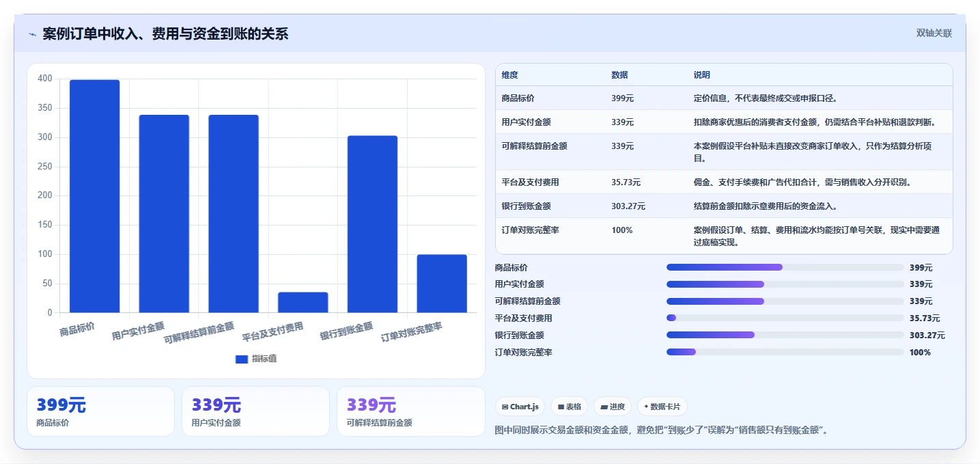Open the 399元 商品标价 data card
This screenshot has width=980, height=464.
click(x=100, y=411)
